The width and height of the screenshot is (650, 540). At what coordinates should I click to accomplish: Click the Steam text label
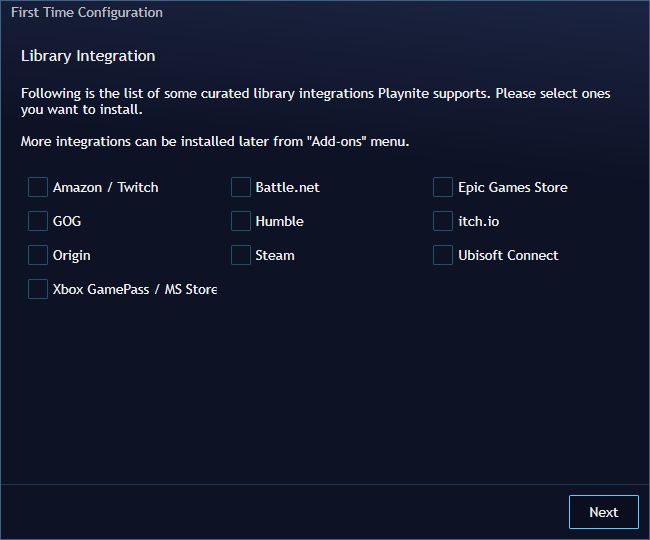pos(275,255)
